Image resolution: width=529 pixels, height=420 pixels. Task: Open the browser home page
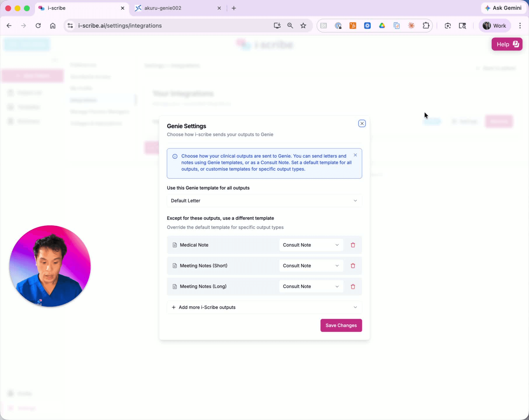pyautogui.click(x=53, y=26)
